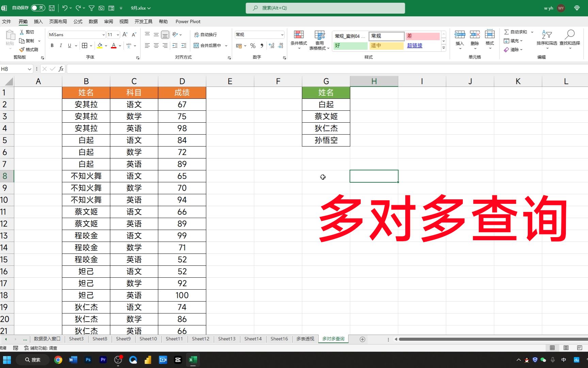
Task: Open 查找和选择 (Find & Select)
Action: [570, 40]
